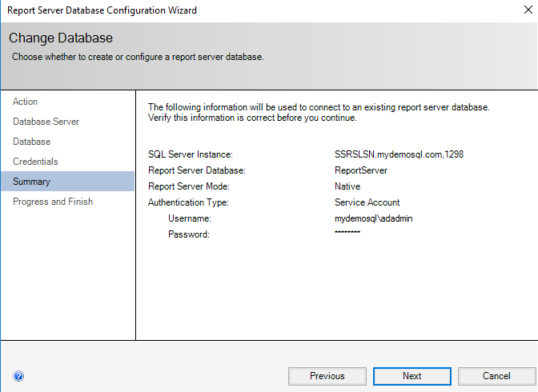Click the Previous button
The height and width of the screenshot is (392, 538).
pyautogui.click(x=327, y=376)
